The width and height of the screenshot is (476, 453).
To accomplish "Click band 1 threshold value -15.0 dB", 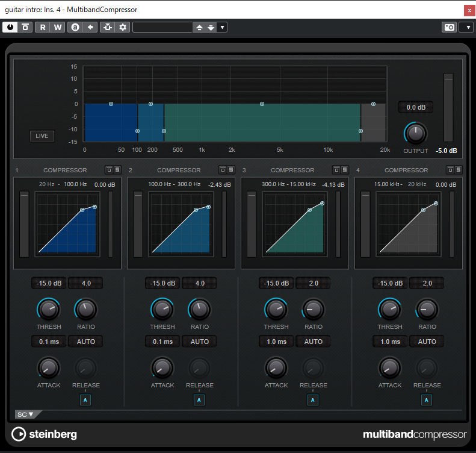I will [x=49, y=283].
